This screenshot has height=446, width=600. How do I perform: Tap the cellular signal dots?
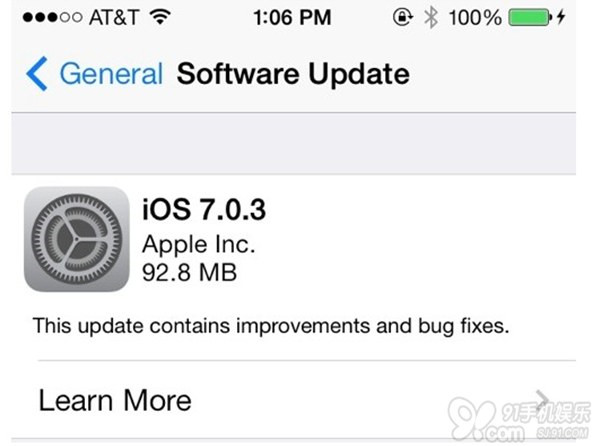52,17
